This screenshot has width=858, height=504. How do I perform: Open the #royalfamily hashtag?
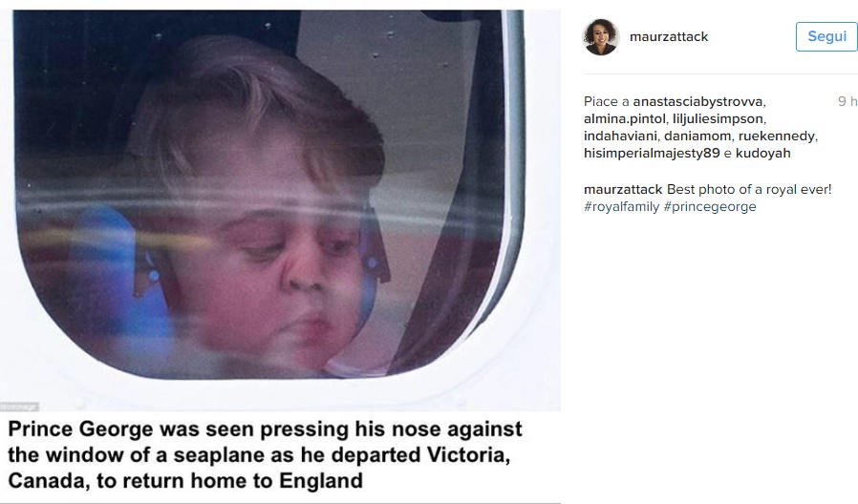point(621,206)
